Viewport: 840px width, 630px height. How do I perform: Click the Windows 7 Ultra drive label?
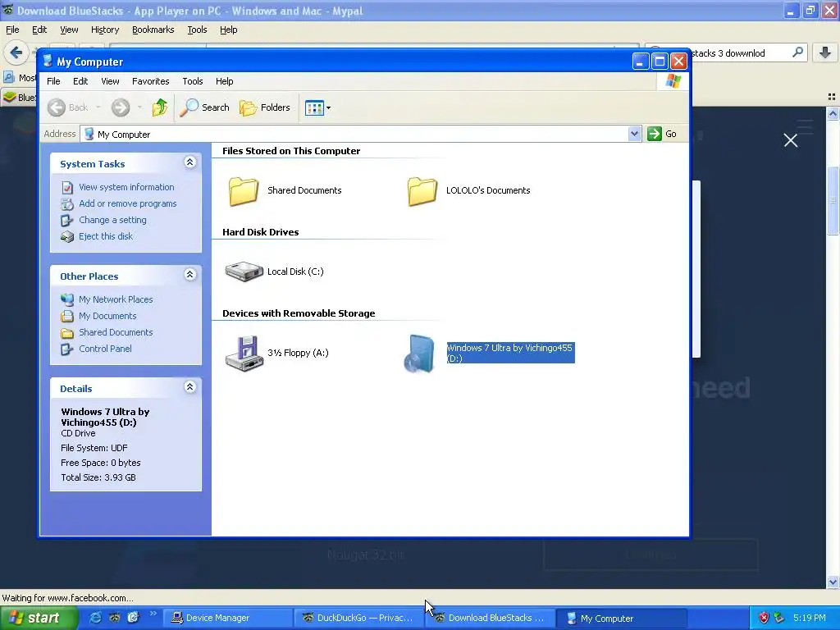[510, 353]
